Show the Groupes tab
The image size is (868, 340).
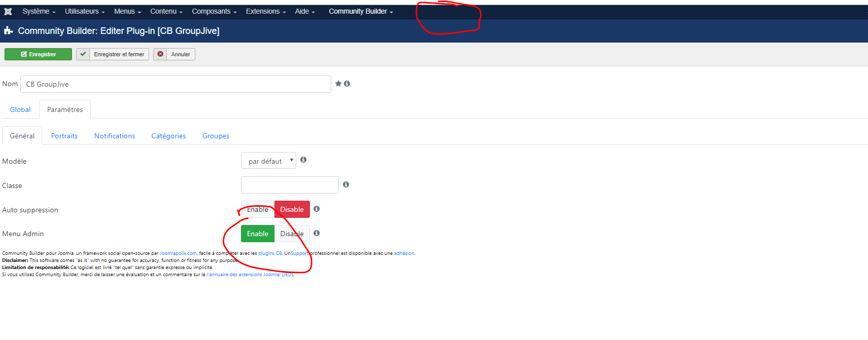coord(216,136)
